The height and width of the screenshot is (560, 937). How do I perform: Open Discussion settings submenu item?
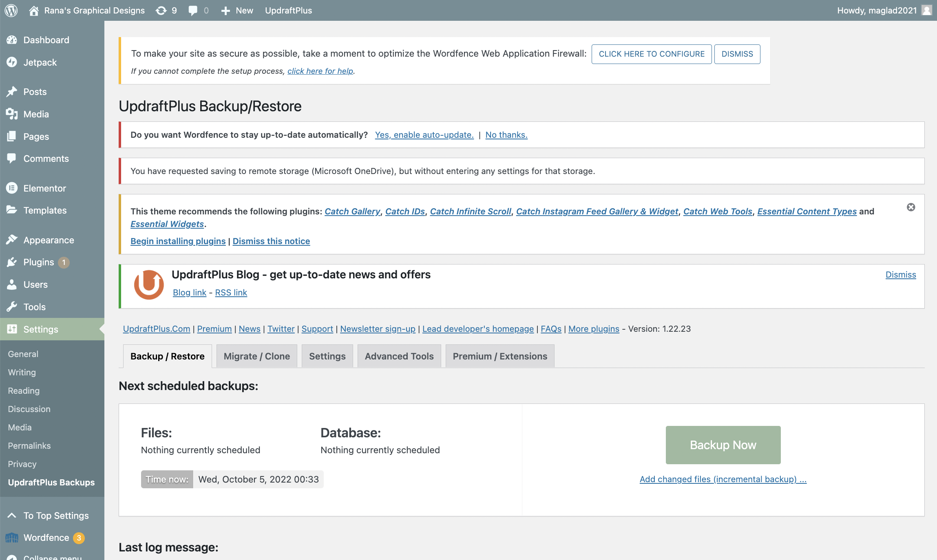coord(29,409)
